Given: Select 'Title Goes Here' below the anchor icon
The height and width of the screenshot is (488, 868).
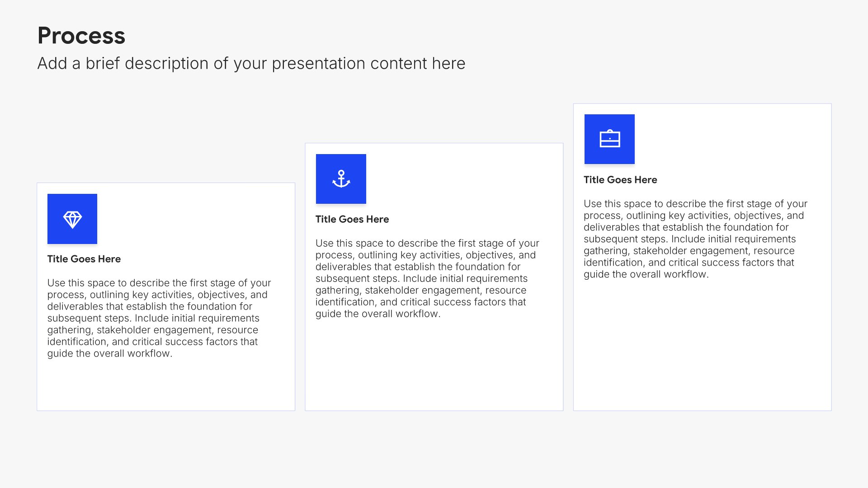Looking at the screenshot, I should tap(352, 219).
